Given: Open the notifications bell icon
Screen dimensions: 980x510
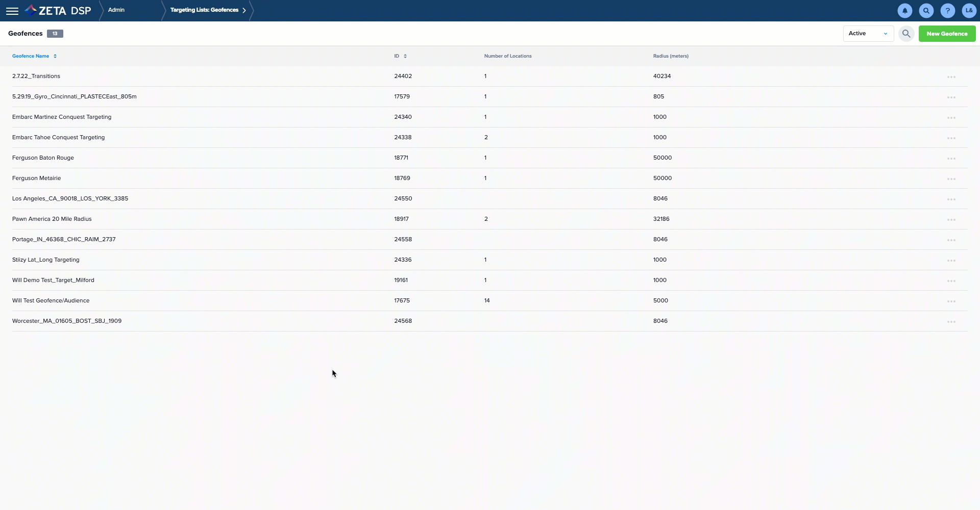Looking at the screenshot, I should (x=905, y=11).
